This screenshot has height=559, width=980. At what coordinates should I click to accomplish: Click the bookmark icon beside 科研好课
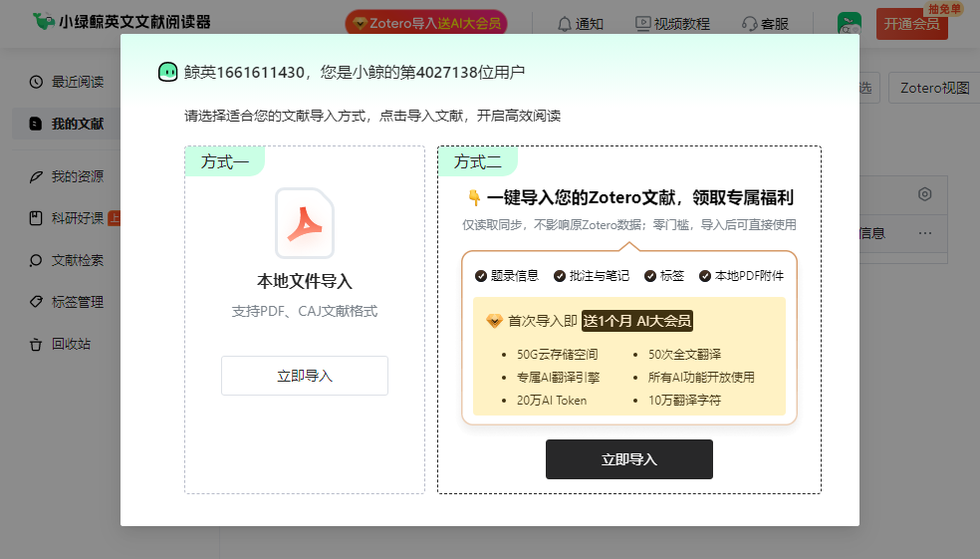36,218
